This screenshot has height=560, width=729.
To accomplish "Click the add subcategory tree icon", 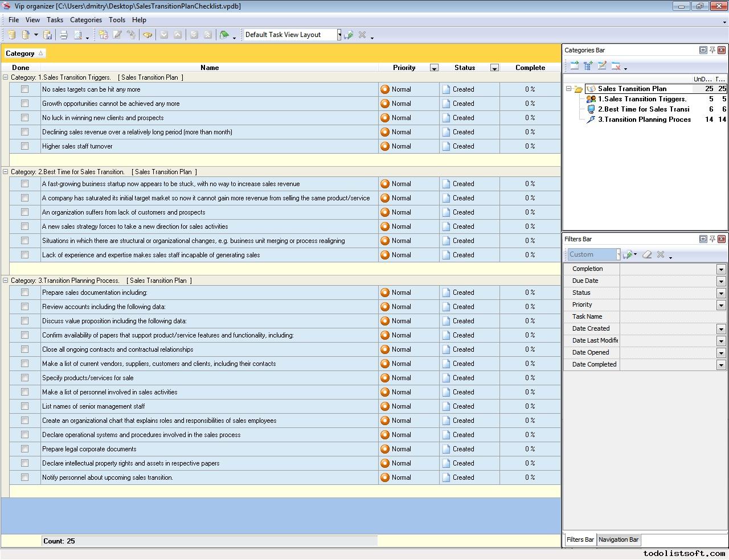I will point(588,66).
